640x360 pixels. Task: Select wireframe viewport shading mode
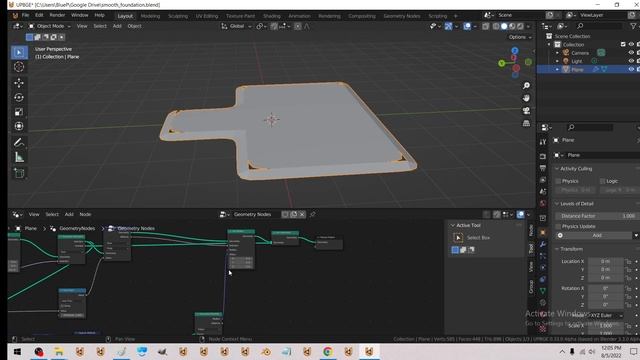pyautogui.click(x=496, y=26)
